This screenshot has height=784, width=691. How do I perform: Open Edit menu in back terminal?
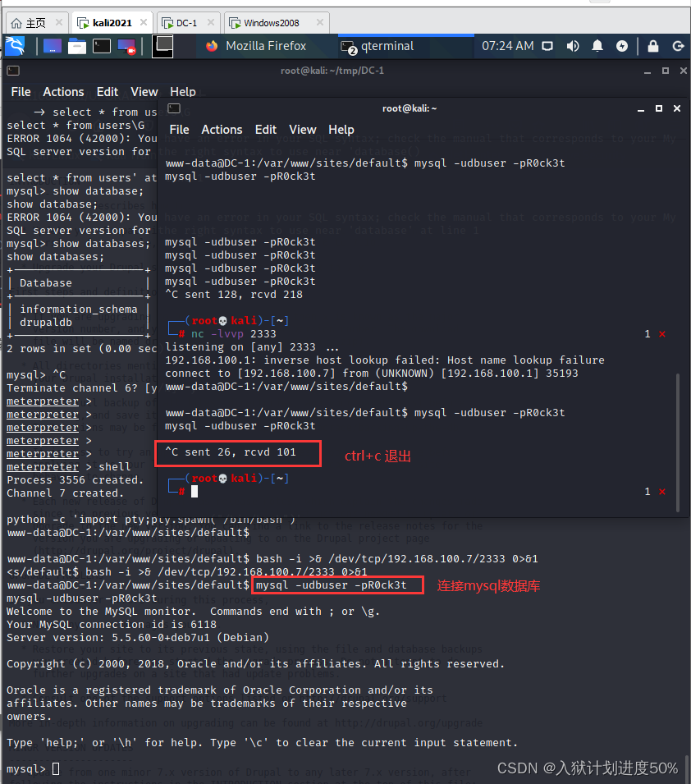point(108,92)
